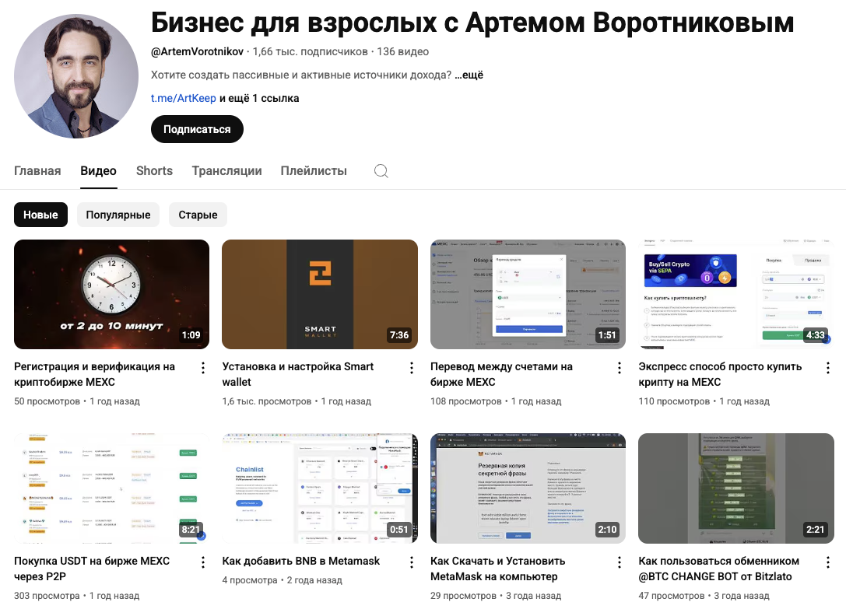Play the Smart Wallet thumbnail video 7:36
Image resolution: width=846 pixels, height=616 pixels.
pyautogui.click(x=320, y=295)
